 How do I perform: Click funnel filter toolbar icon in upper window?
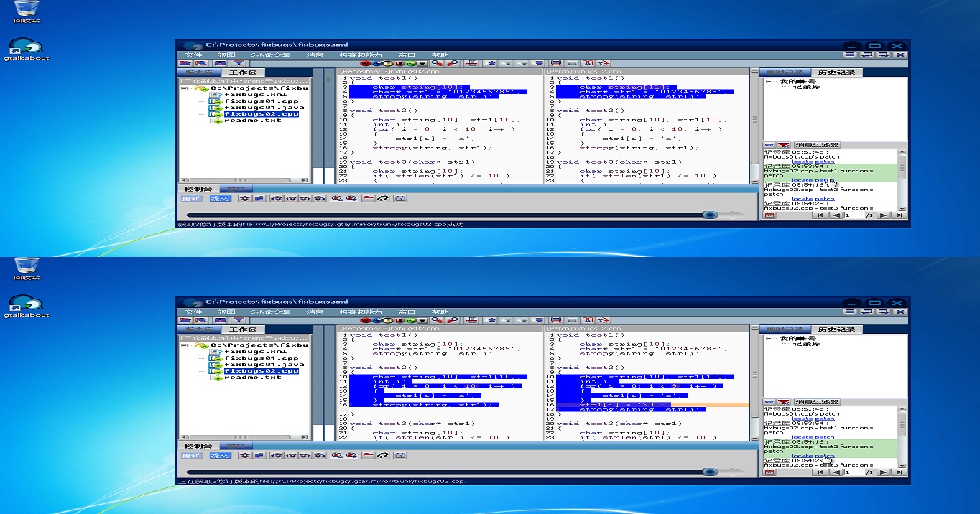238,63
